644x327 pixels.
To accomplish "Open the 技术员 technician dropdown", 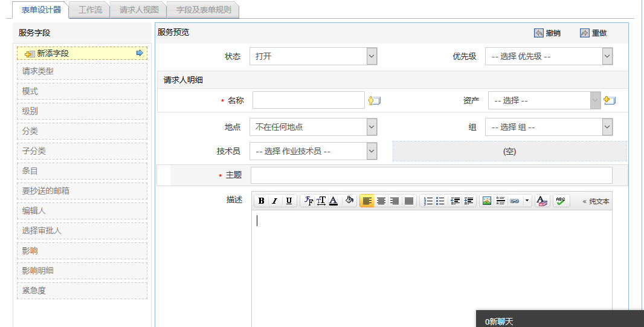I will tap(313, 151).
